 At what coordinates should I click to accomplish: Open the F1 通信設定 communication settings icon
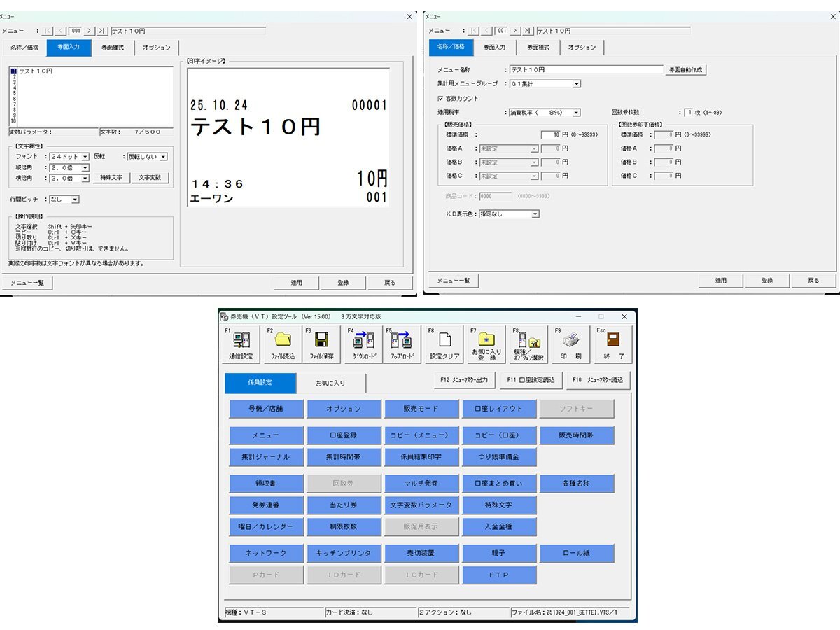point(241,344)
